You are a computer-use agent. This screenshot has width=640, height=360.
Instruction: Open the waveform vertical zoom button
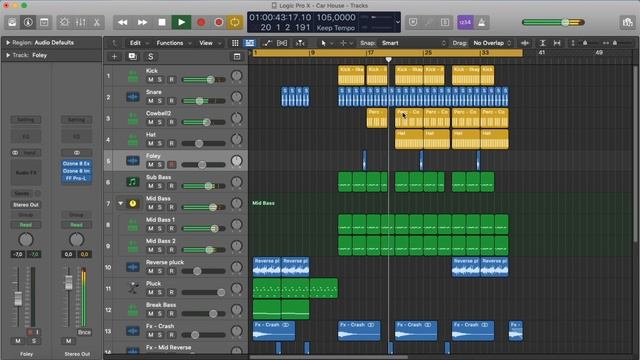tap(525, 43)
